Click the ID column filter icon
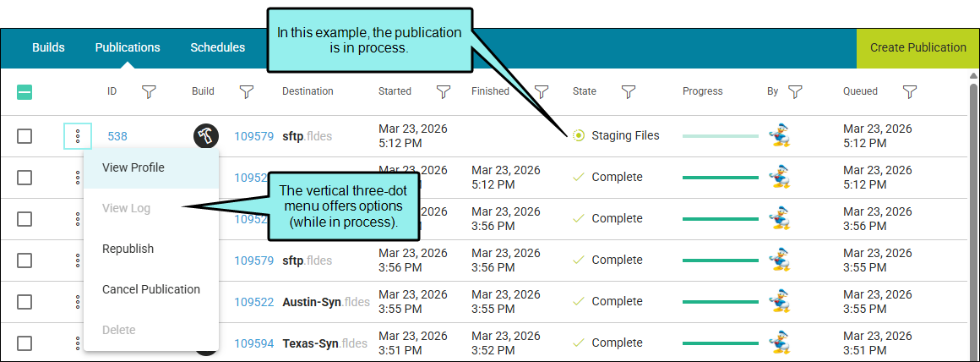This screenshot has width=980, height=362. point(149,91)
